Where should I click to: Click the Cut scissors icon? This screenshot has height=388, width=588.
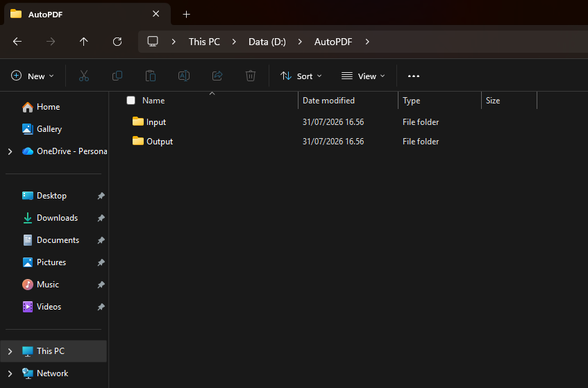(84, 76)
